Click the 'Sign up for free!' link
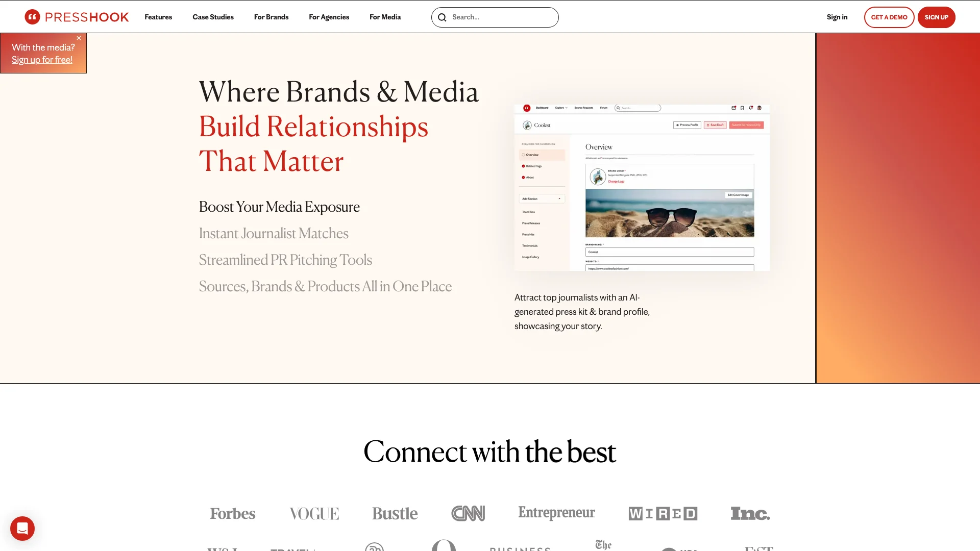This screenshot has height=551, width=980. [x=42, y=60]
